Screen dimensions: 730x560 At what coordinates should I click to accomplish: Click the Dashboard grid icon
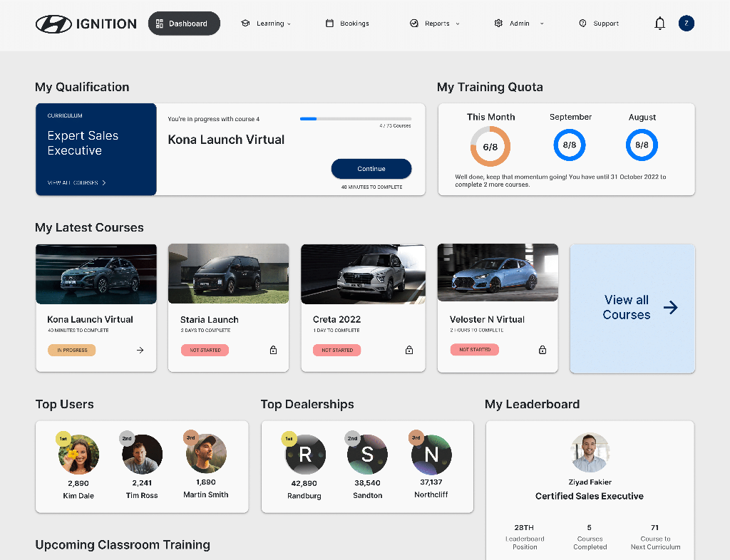pyautogui.click(x=159, y=24)
